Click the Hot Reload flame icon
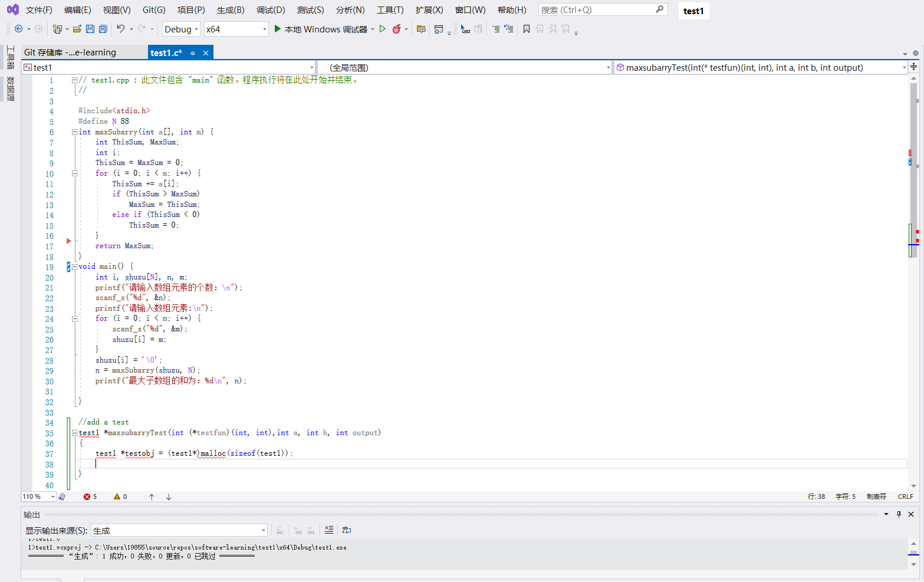The height and width of the screenshot is (582, 924). tap(397, 29)
